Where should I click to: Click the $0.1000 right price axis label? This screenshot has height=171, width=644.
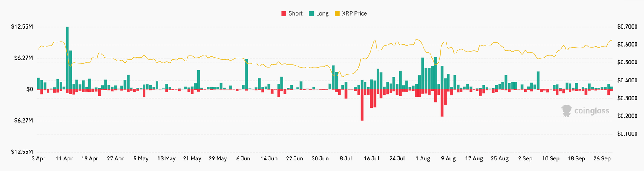[626, 134]
